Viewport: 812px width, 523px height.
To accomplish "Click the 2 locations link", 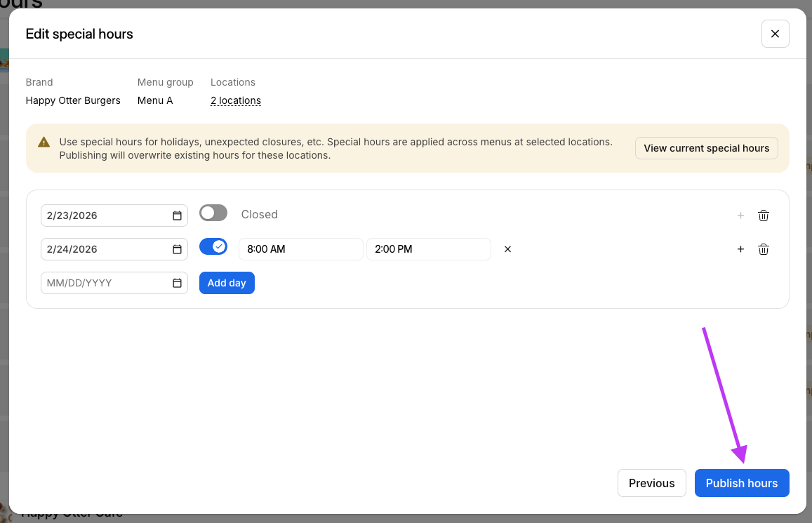I will coord(236,100).
